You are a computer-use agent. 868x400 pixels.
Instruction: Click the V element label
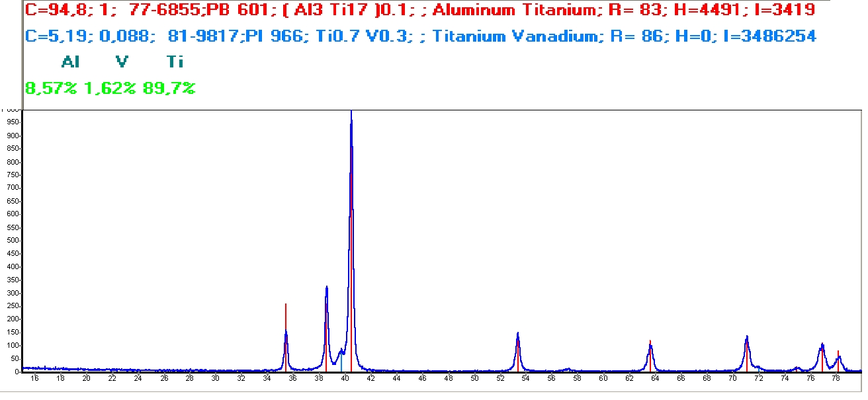click(x=122, y=62)
